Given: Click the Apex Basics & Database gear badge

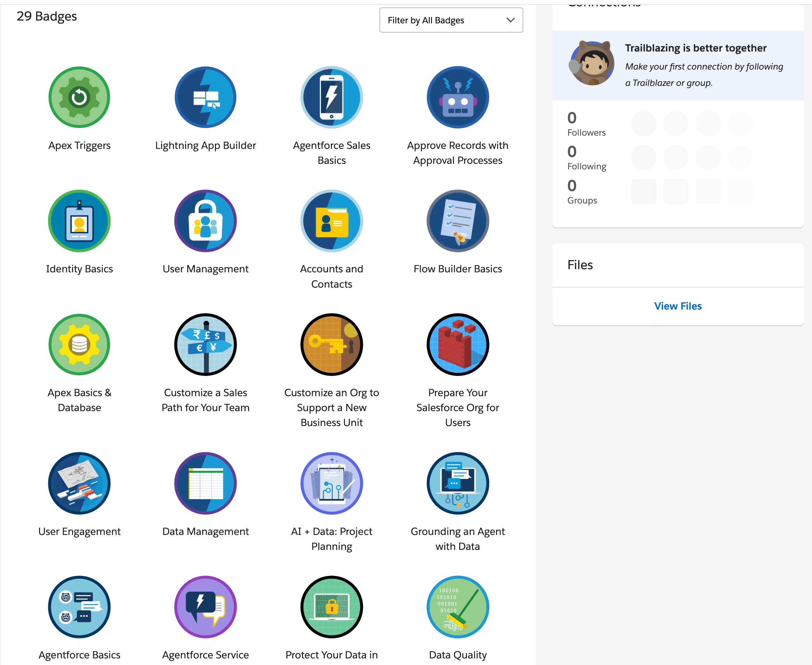Looking at the screenshot, I should 79,344.
